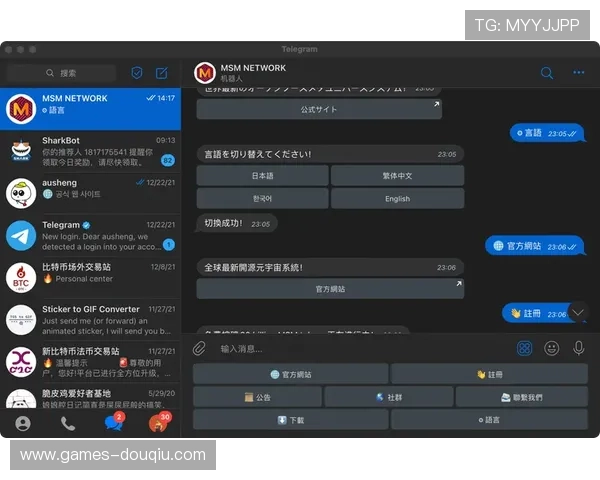The width and height of the screenshot is (600, 480).
Task: Click the 官方網站 bot keyboard button
Action: pyautogui.click(x=291, y=374)
